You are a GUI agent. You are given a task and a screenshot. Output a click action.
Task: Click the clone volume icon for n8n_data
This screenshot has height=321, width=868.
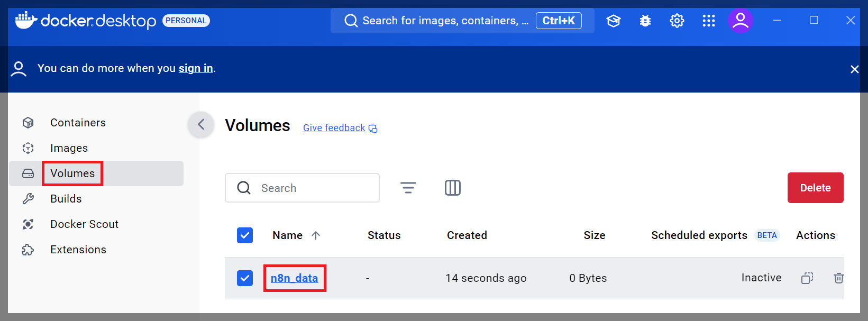(807, 278)
